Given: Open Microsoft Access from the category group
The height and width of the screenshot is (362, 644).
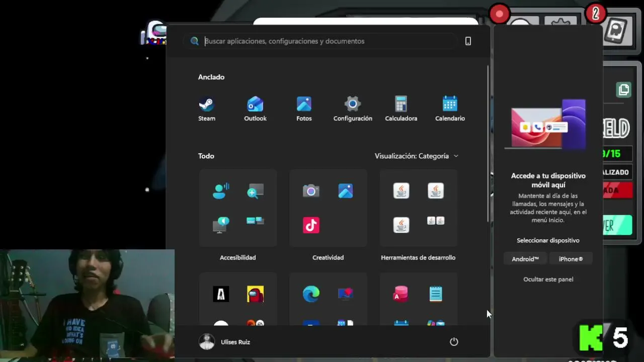Looking at the screenshot, I should (x=401, y=294).
